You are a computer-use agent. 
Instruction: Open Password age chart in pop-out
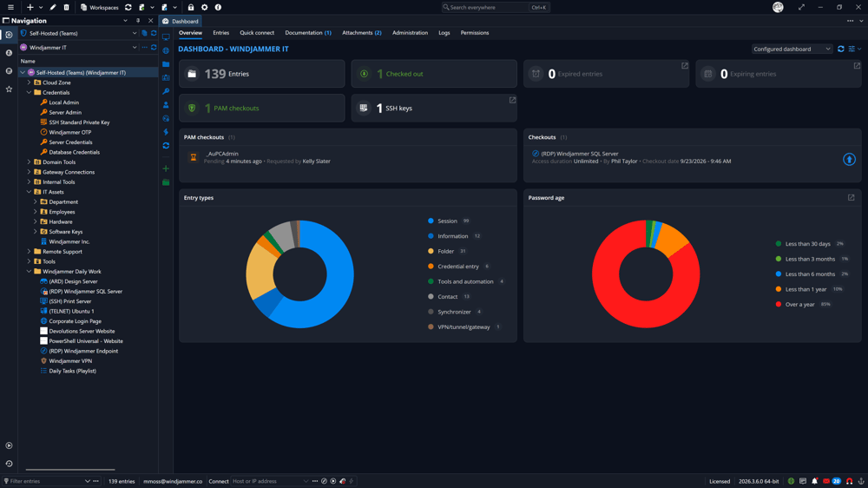pyautogui.click(x=851, y=198)
